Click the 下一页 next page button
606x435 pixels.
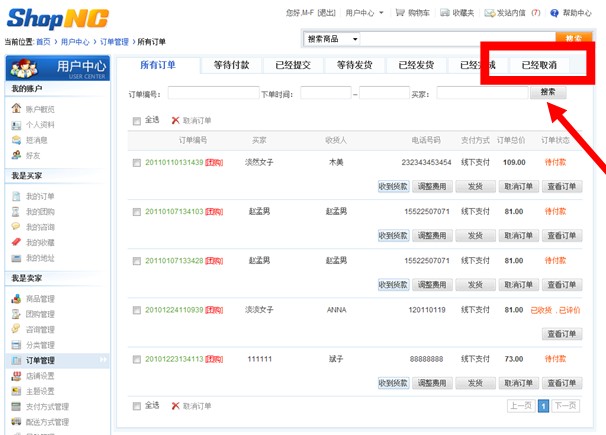(x=565, y=406)
